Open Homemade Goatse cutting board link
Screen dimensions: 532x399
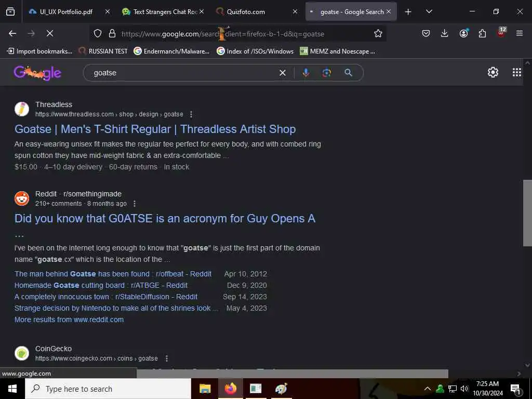[x=101, y=285]
